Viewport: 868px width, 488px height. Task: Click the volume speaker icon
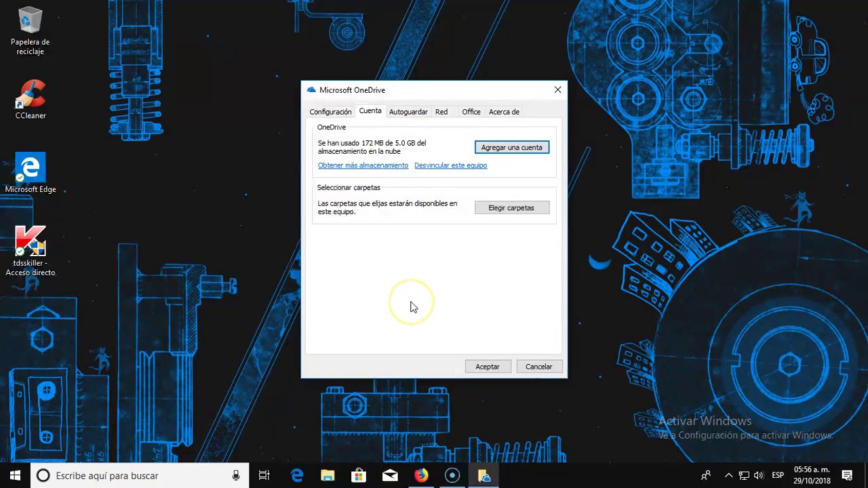pyautogui.click(x=758, y=476)
